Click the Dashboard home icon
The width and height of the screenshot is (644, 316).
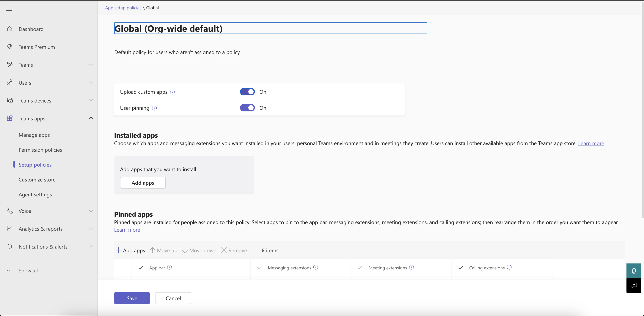(10, 29)
